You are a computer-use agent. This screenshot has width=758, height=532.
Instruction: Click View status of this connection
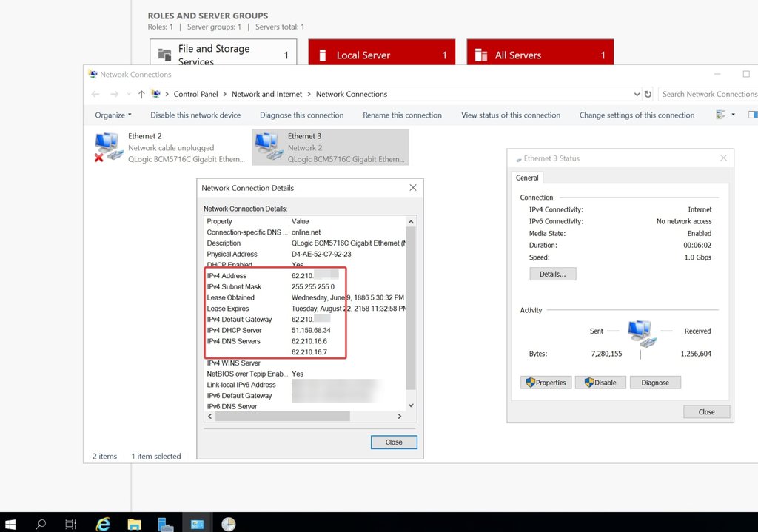[511, 115]
